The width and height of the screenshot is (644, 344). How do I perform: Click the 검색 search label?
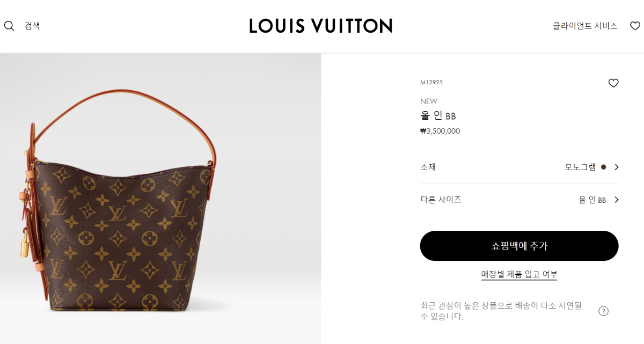tap(32, 26)
